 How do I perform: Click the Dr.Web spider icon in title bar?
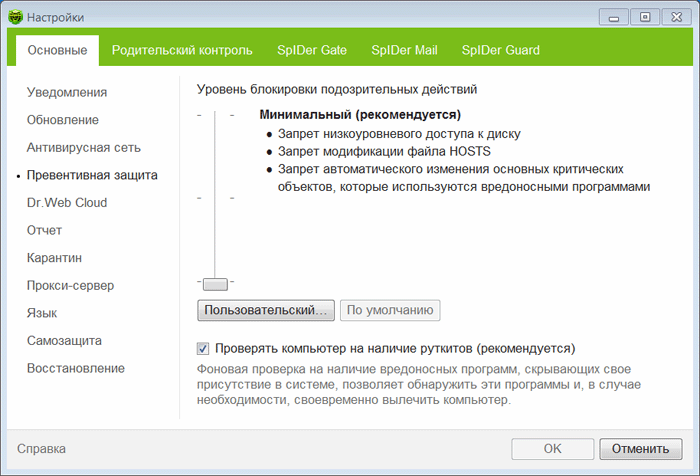click(x=16, y=17)
